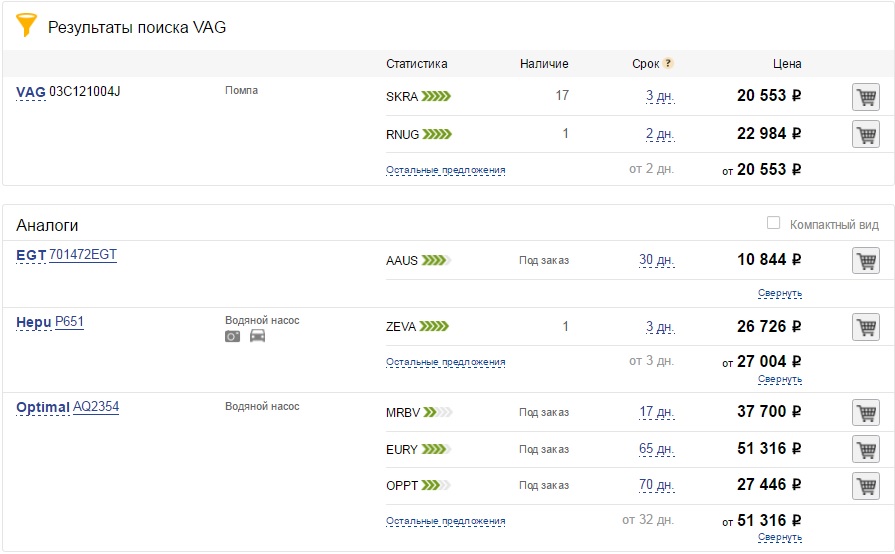This screenshot has height=554, width=895.
Task: Click the Статистика column header
Action: [417, 64]
